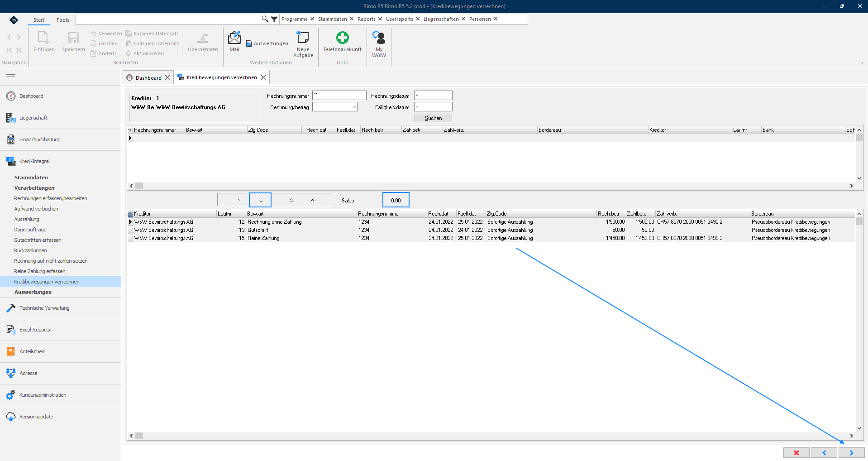
Task: Click the single down chevron button
Action: click(x=239, y=200)
